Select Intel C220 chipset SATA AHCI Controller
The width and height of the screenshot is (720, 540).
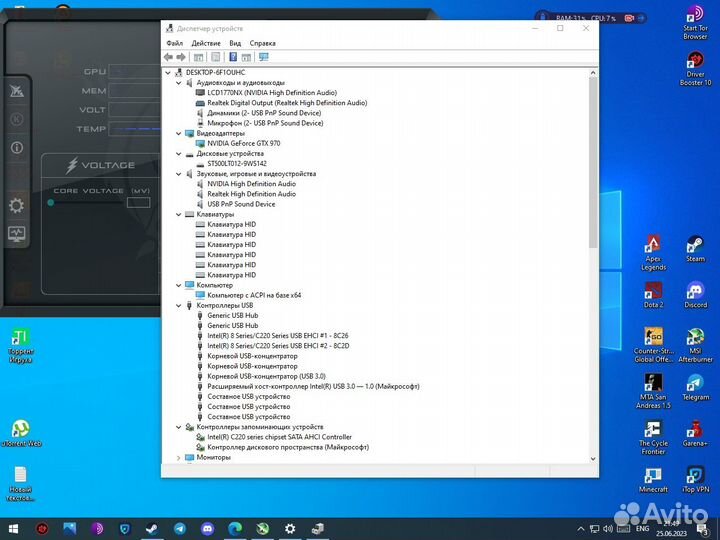point(279,437)
